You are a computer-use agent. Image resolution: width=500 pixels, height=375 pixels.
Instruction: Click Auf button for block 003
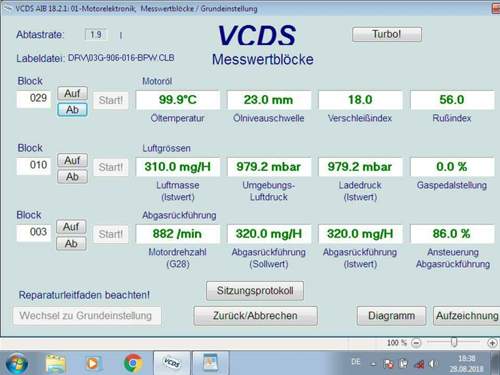click(71, 227)
